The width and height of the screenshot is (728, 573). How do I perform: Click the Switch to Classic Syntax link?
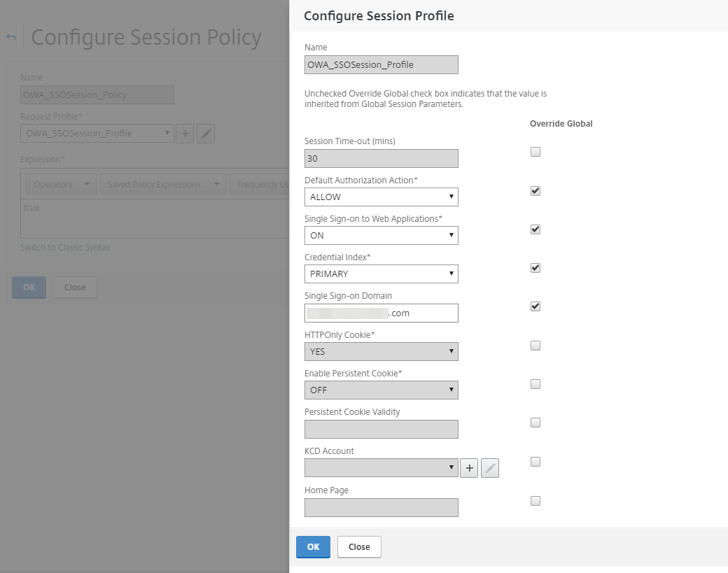tap(65, 248)
